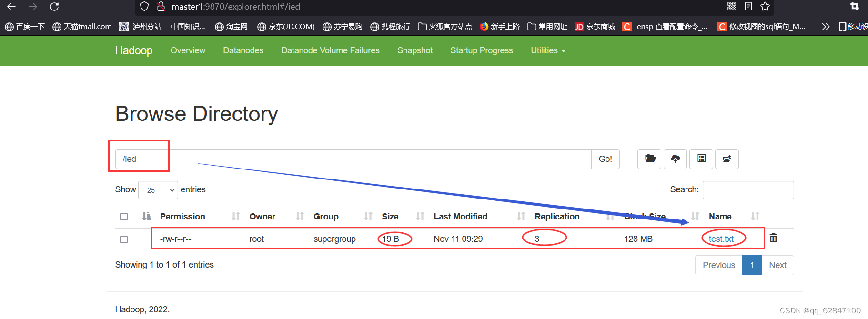This screenshot has height=319, width=868.
Task: Open the QR code icon in address bar
Action: pyautogui.click(x=732, y=6)
